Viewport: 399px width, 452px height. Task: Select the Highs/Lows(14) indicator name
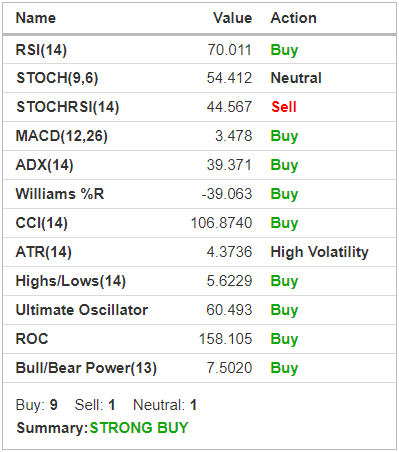[71, 281]
